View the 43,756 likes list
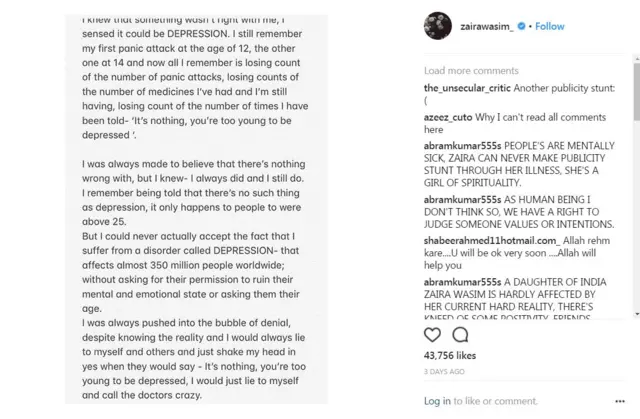Viewport: 640px width, 419px height. click(x=450, y=356)
